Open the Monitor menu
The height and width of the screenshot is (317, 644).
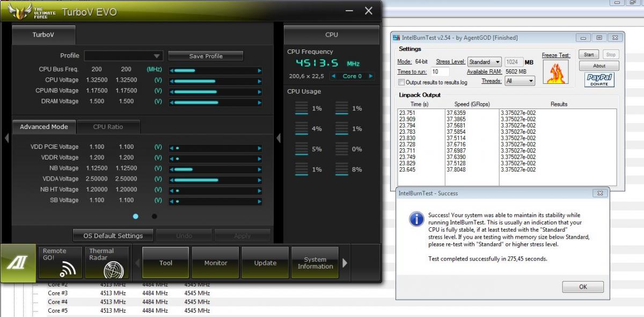pyautogui.click(x=215, y=263)
